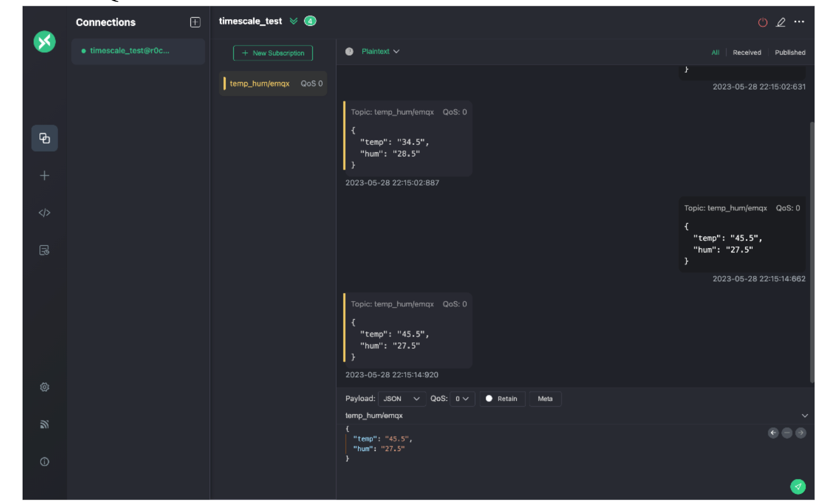Open the Script page from the sidebar code icon
Viewport: 827px width, 504px height.
coord(45,213)
